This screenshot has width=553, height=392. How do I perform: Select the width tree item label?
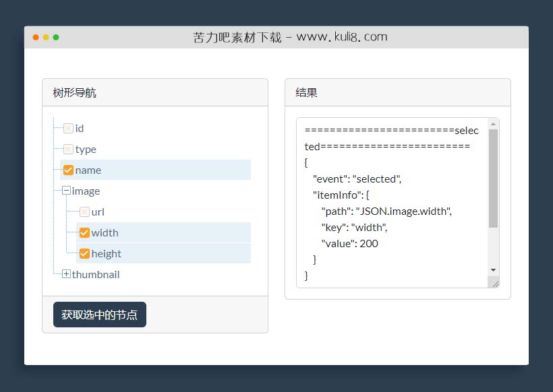(x=105, y=233)
